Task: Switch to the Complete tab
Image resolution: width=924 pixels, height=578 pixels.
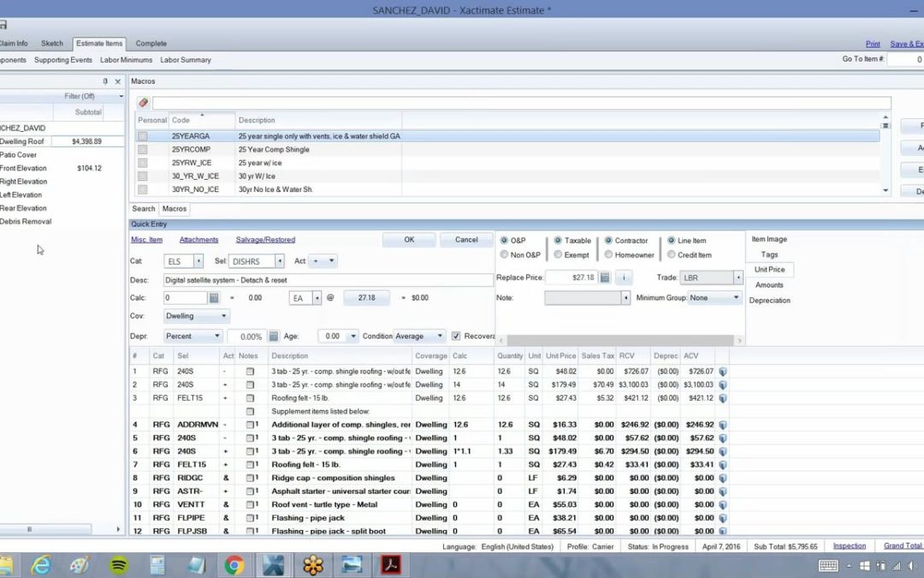Action: pos(151,43)
